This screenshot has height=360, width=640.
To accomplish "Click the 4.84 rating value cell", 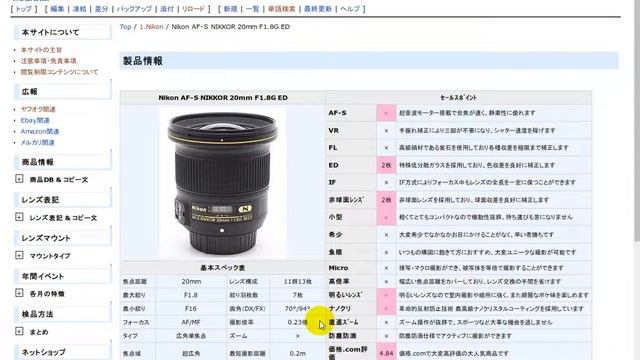I will coord(386,353).
